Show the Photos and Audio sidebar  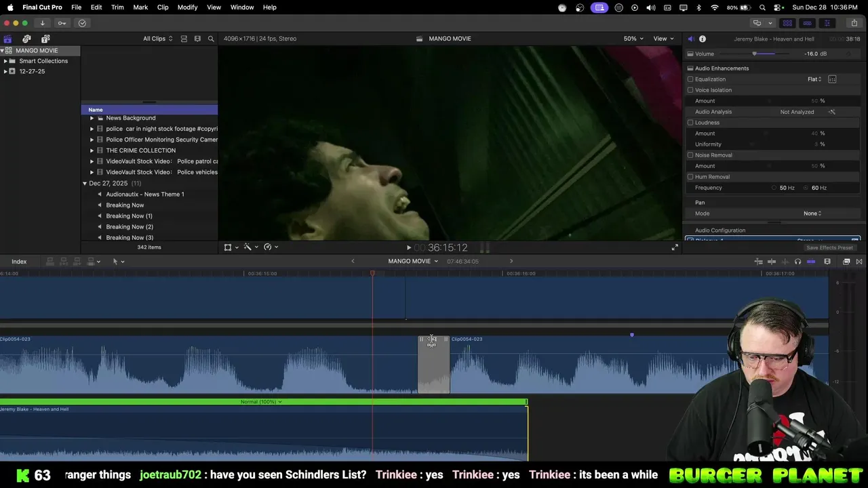tap(26, 39)
